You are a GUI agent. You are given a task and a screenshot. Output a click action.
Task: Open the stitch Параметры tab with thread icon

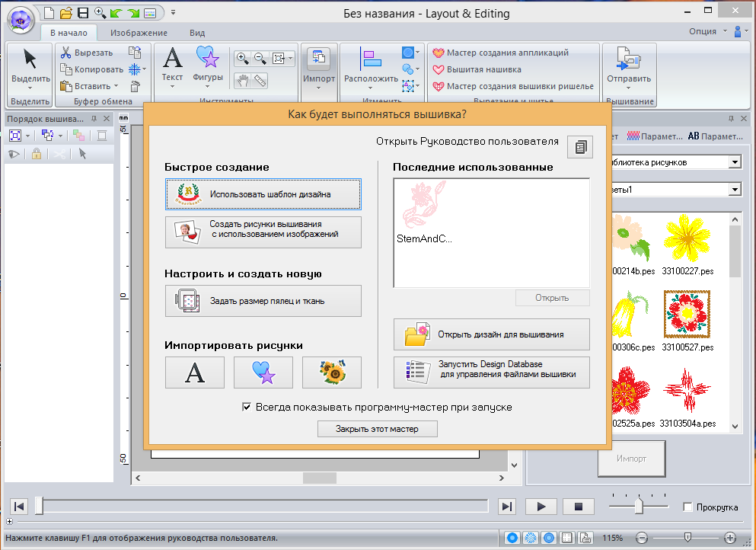(655, 136)
